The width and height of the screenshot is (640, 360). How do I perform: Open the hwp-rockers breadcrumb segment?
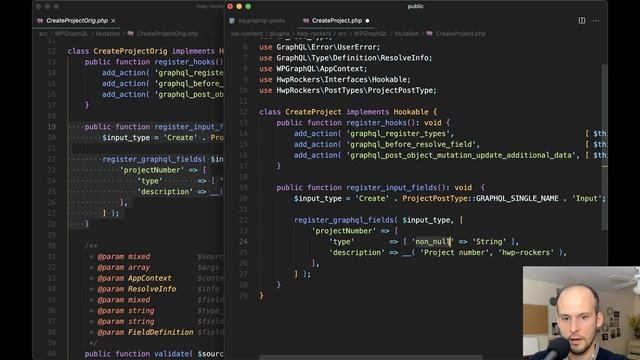[313, 33]
